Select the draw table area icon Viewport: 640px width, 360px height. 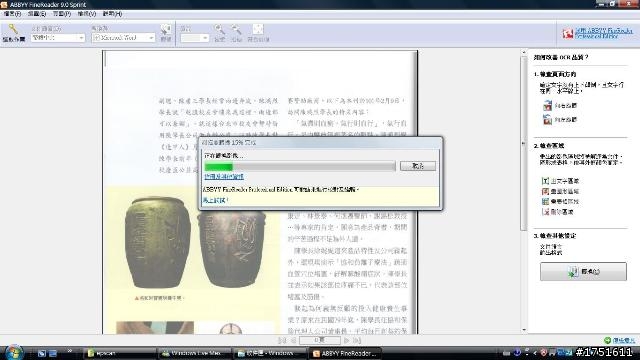pyautogui.click(x=545, y=201)
